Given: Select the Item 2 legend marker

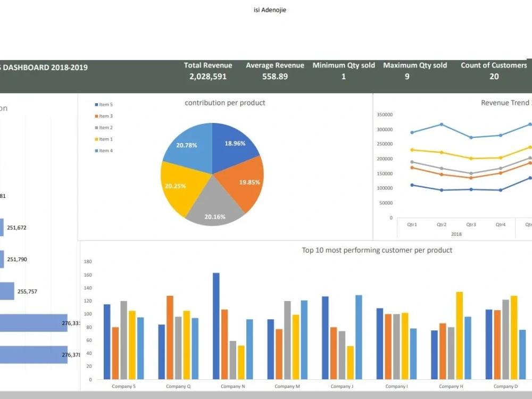Looking at the screenshot, I should click(x=96, y=127).
